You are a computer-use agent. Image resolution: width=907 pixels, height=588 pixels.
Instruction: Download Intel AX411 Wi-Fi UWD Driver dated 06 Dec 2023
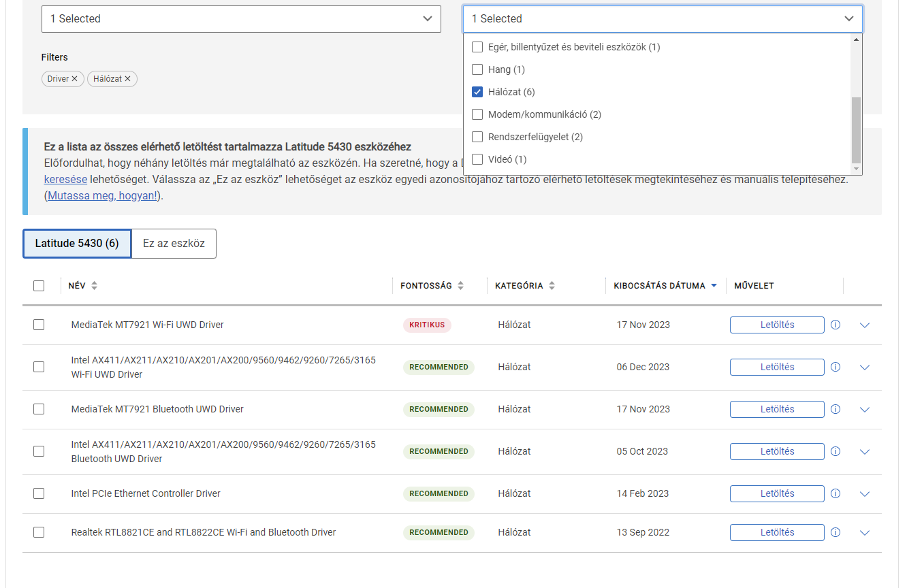point(777,367)
